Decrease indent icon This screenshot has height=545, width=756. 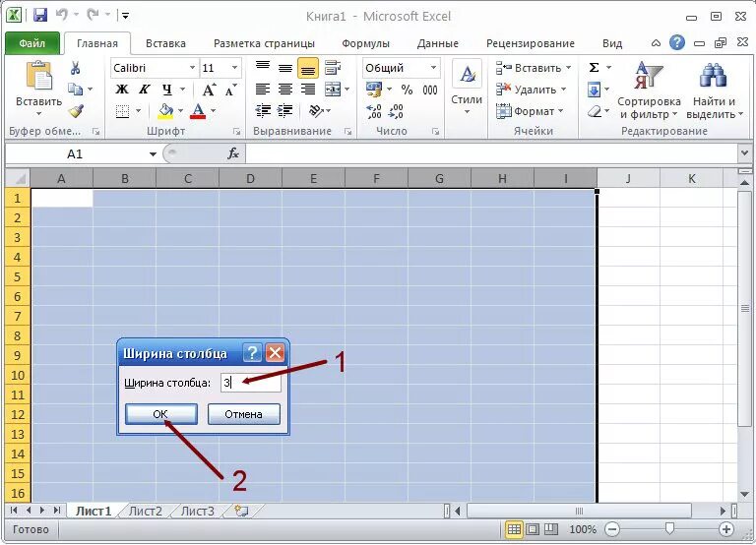[263, 111]
